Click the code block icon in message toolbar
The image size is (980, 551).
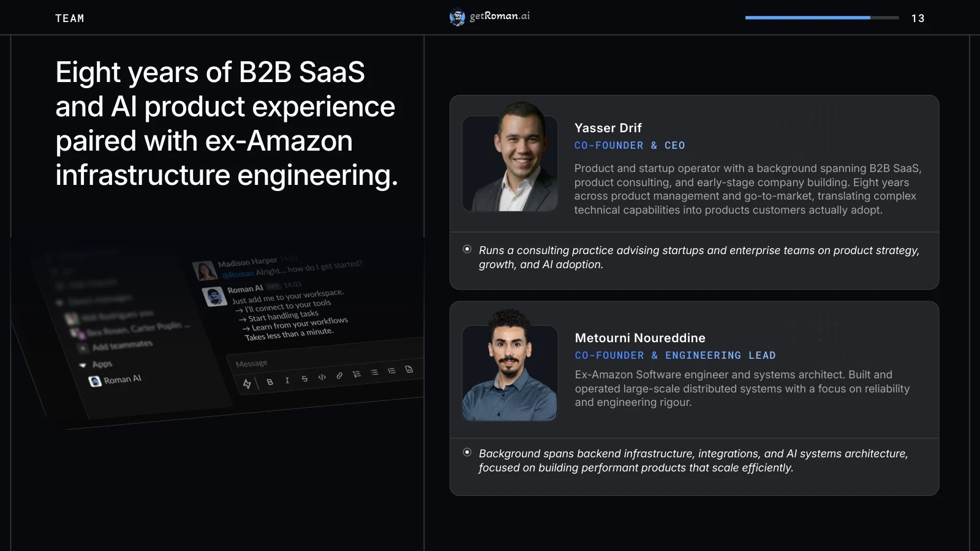click(409, 369)
